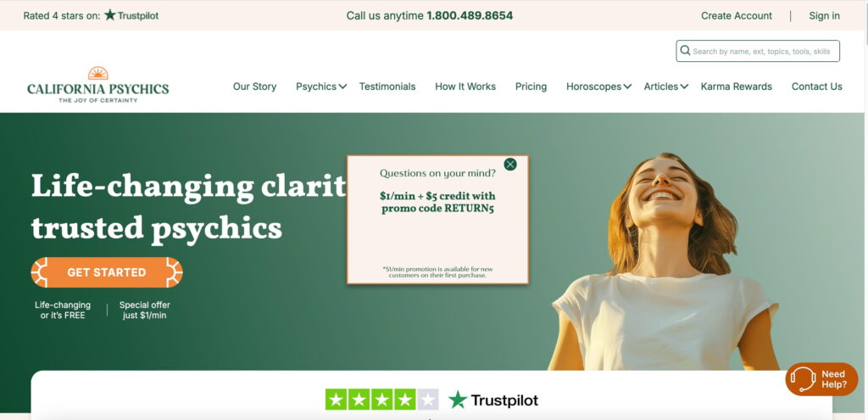Open Karma Rewards page
This screenshot has width=868, height=420.
(737, 87)
